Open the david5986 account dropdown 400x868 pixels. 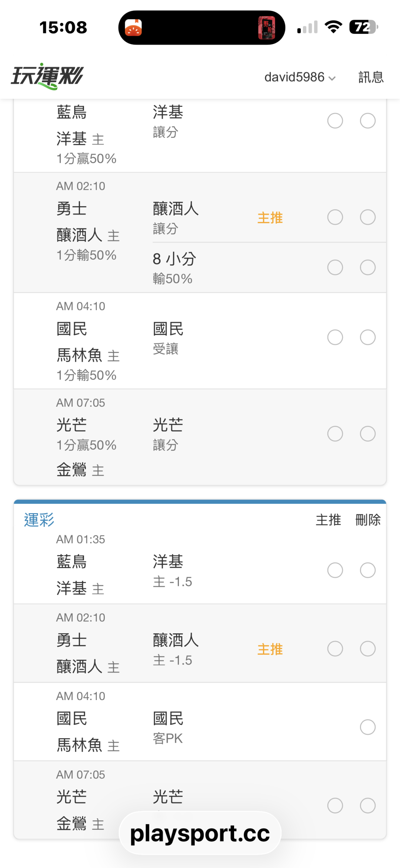pos(300,77)
